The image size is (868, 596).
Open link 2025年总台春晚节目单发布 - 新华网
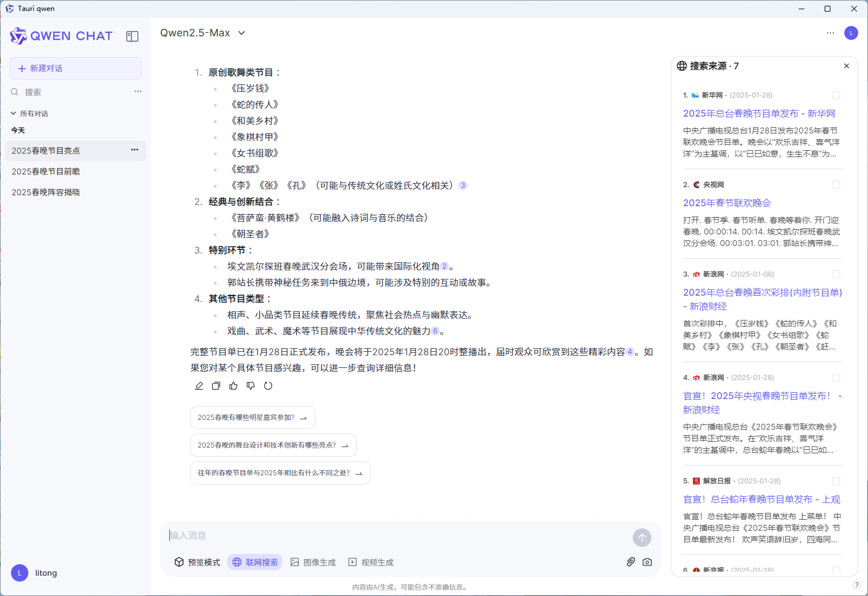759,113
